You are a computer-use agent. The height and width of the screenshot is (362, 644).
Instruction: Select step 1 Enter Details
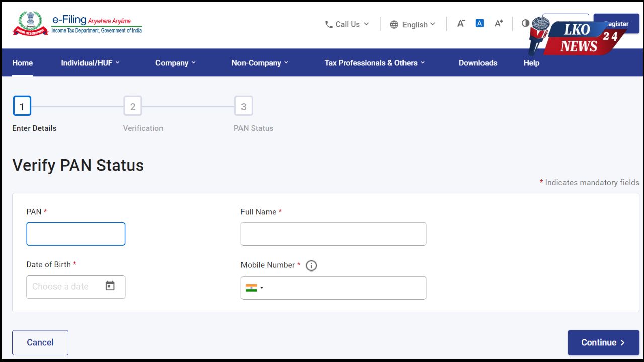point(22,106)
